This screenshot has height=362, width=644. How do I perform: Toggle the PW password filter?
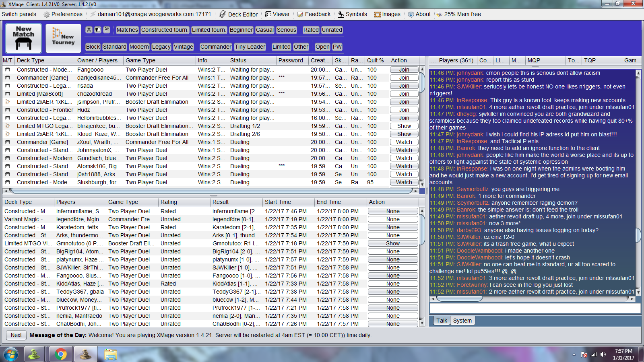click(x=337, y=47)
